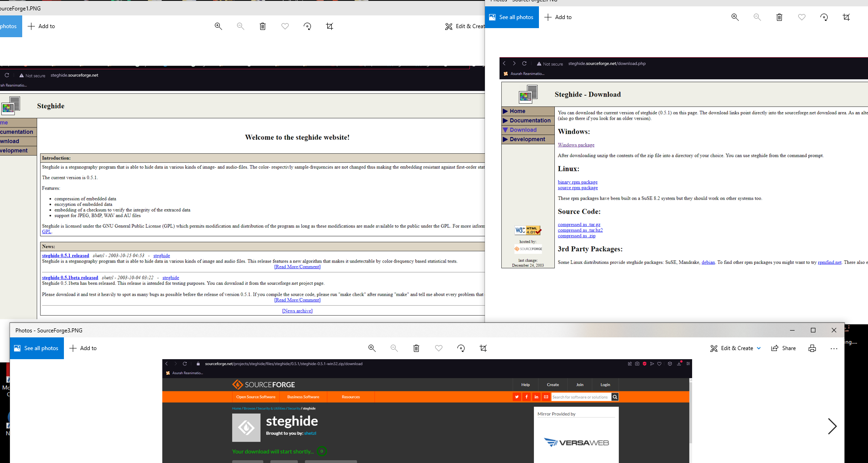Click Login on SourceForge header
The height and width of the screenshot is (463, 868).
coord(605,385)
